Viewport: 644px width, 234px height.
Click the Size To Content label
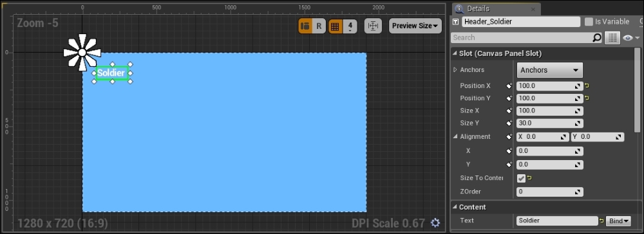coord(481,178)
